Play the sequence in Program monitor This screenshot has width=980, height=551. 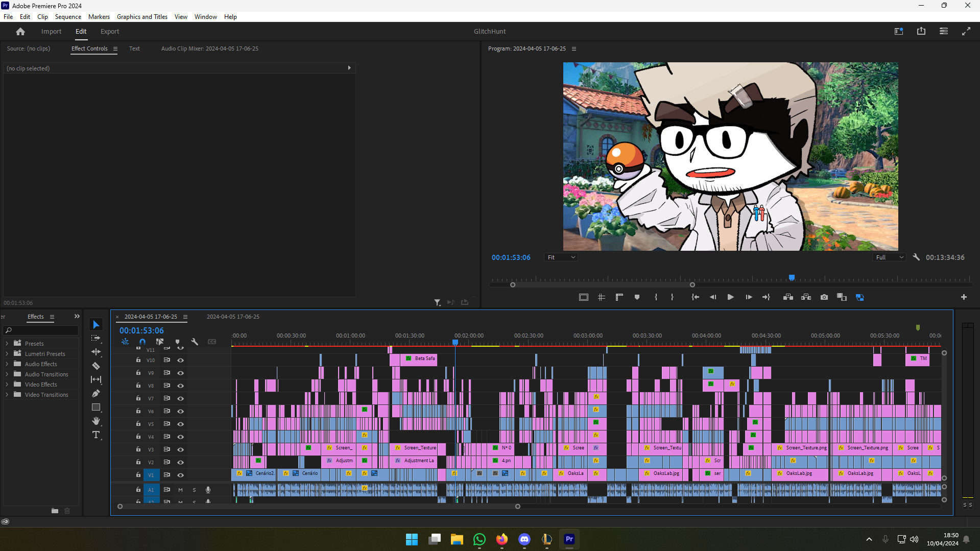730,297
